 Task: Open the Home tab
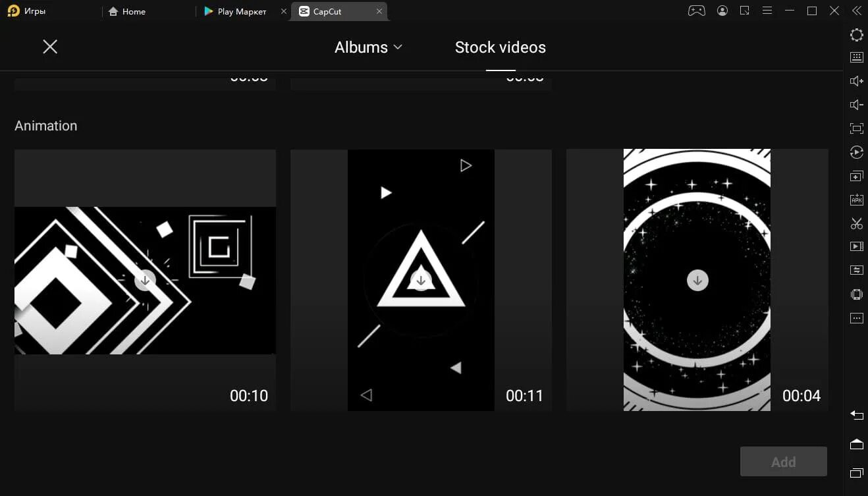(x=126, y=11)
